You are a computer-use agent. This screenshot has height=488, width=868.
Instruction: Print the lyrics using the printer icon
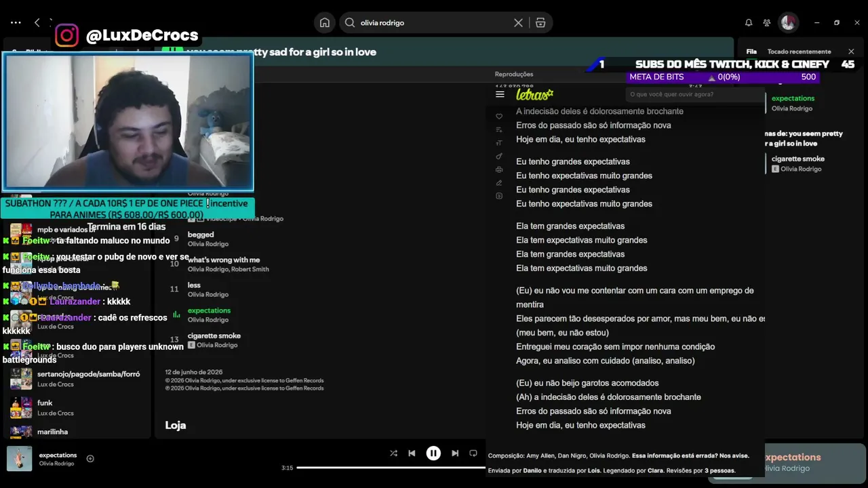tap(499, 169)
